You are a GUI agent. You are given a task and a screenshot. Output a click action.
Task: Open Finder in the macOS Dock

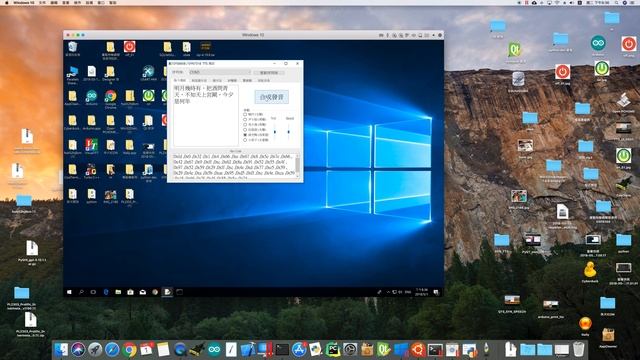(61, 350)
